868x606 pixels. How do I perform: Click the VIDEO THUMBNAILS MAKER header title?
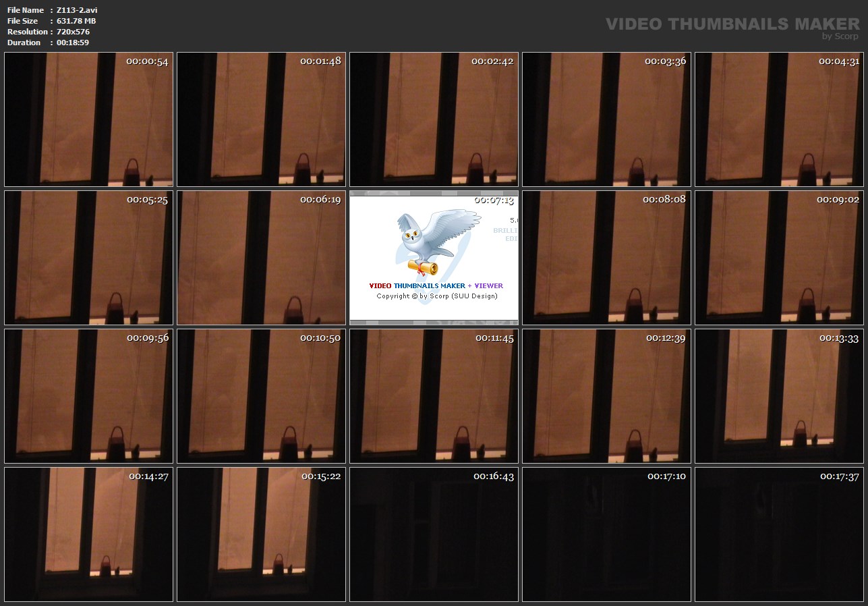(732, 24)
